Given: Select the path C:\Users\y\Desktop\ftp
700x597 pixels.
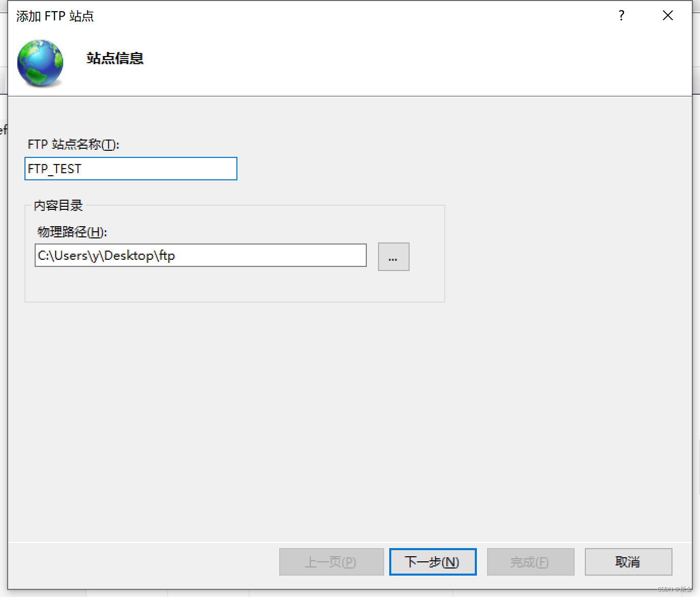Looking at the screenshot, I should (x=105, y=255).
